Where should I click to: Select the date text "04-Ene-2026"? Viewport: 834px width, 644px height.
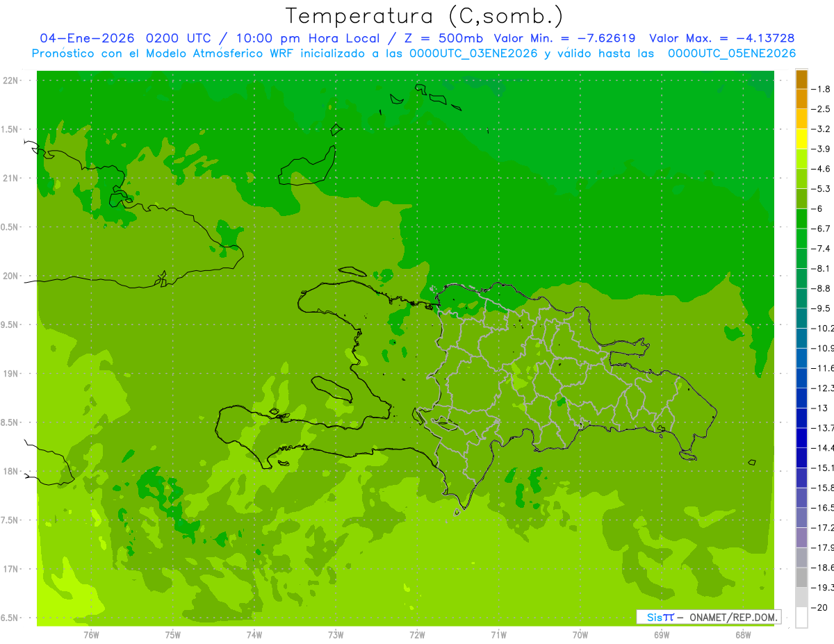point(86,38)
